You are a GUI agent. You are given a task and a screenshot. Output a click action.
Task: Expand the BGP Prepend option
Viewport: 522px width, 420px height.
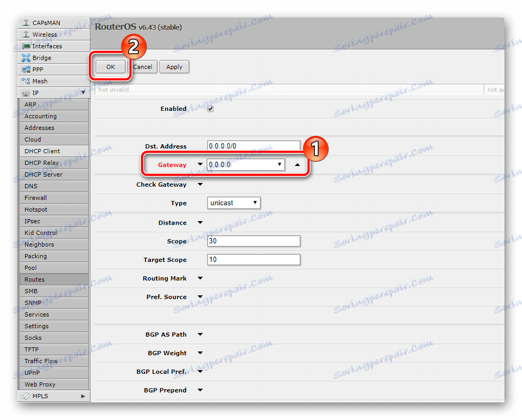[x=200, y=390]
